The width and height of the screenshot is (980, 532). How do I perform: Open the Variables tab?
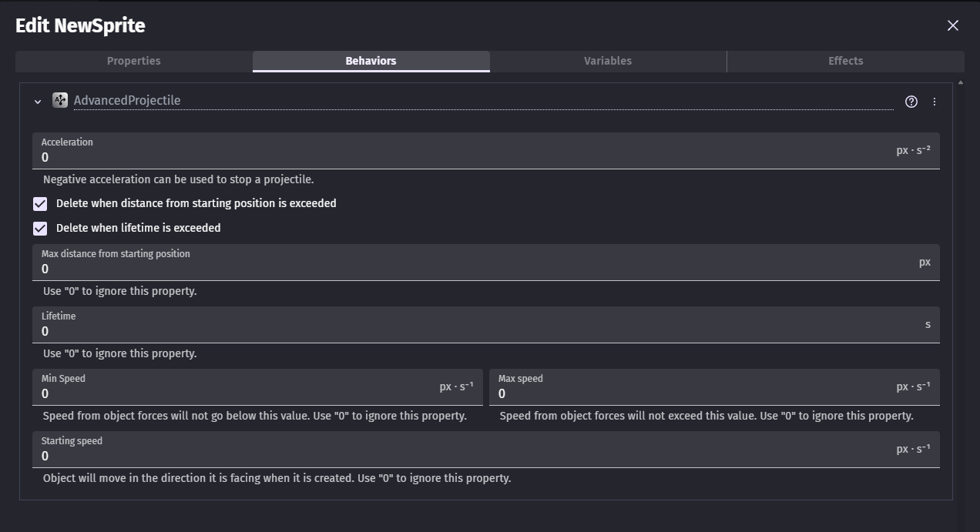(x=608, y=61)
